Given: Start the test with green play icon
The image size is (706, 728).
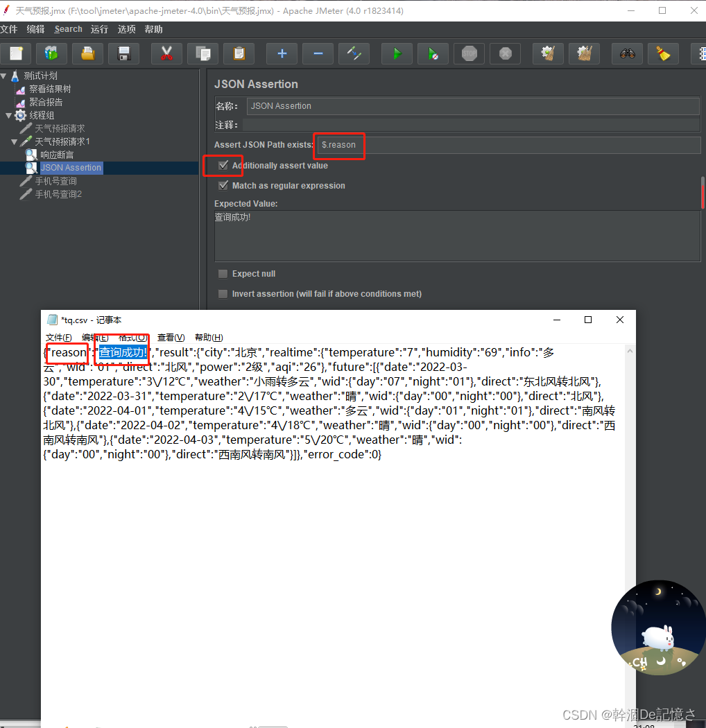Looking at the screenshot, I should pyautogui.click(x=397, y=53).
